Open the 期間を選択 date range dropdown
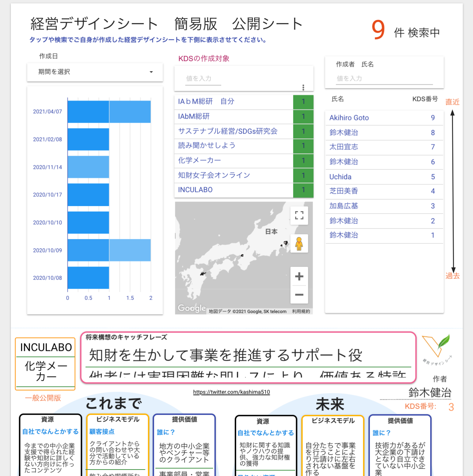This screenshot has width=473, height=476. pyautogui.click(x=95, y=72)
